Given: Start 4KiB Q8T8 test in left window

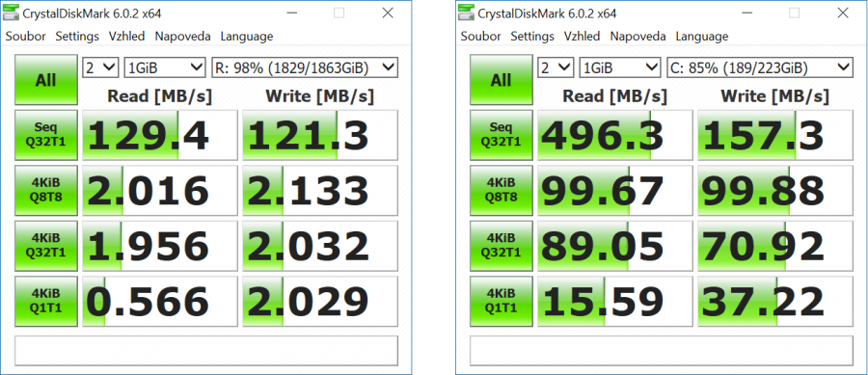Looking at the screenshot, I should 46,190.
